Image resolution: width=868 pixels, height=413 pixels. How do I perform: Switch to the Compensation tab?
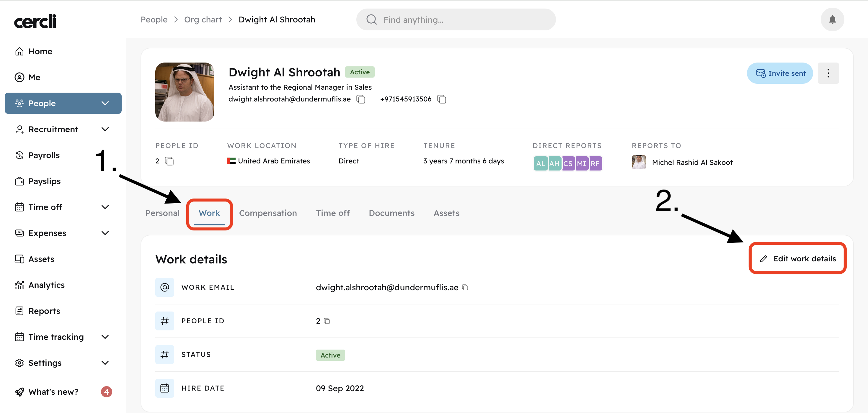(267, 213)
